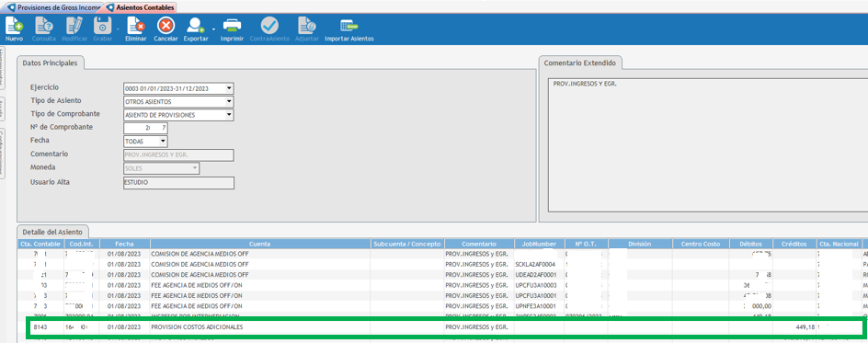Open the Tipo de Asiento dropdown
868x343 pixels.
(x=229, y=102)
